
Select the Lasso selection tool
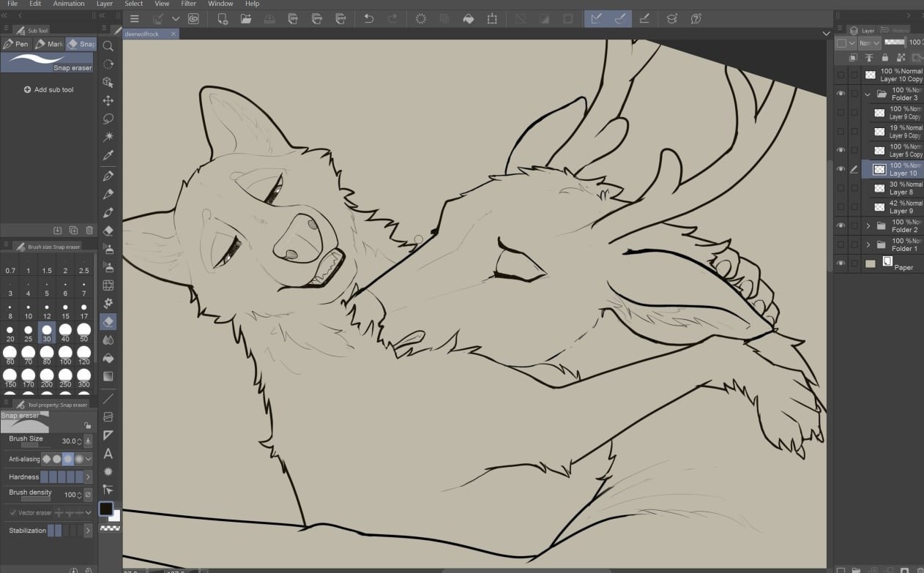(108, 119)
